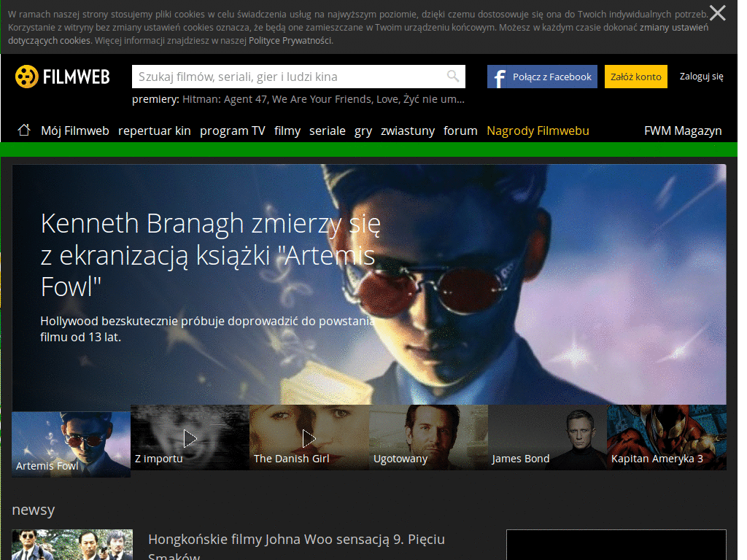The image size is (747, 560).
Task: Click the yellow 'Załóż konto' button
Action: [x=635, y=76]
